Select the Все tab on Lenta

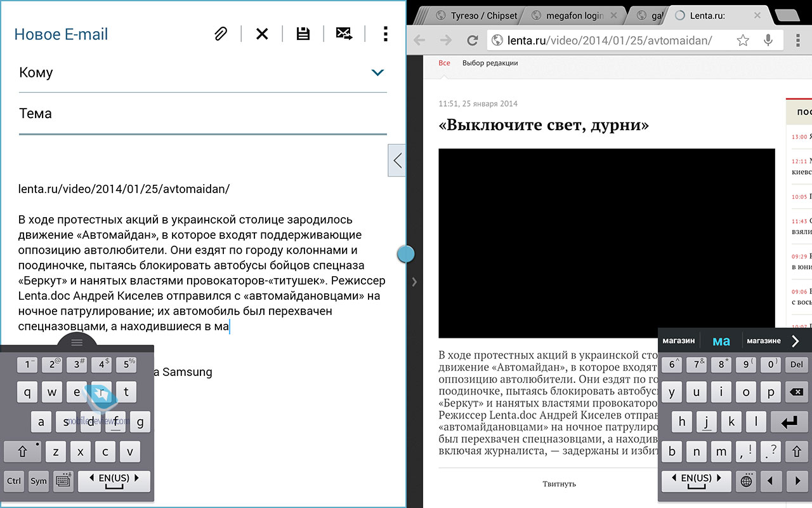tap(445, 63)
